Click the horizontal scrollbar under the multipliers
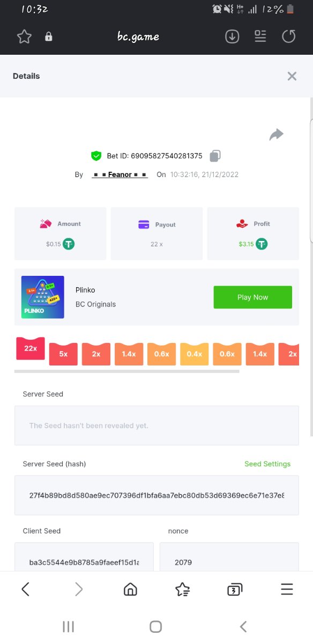 127,371
